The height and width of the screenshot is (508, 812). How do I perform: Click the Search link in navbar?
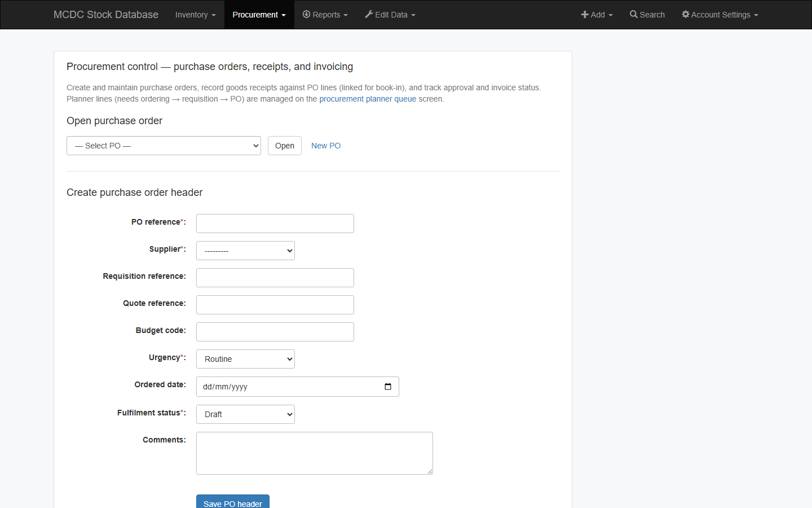647,15
